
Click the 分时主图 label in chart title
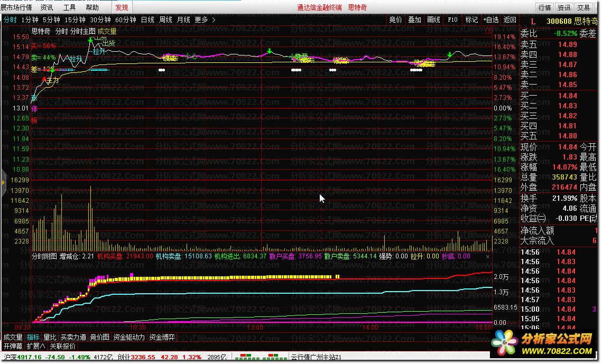82,32
